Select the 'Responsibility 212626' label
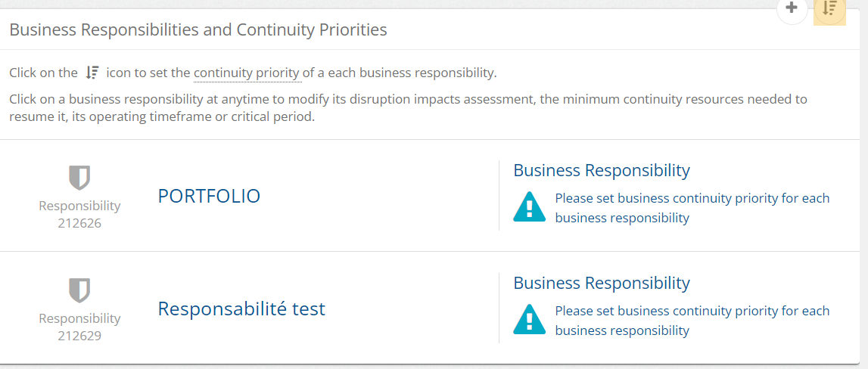 [x=79, y=214]
